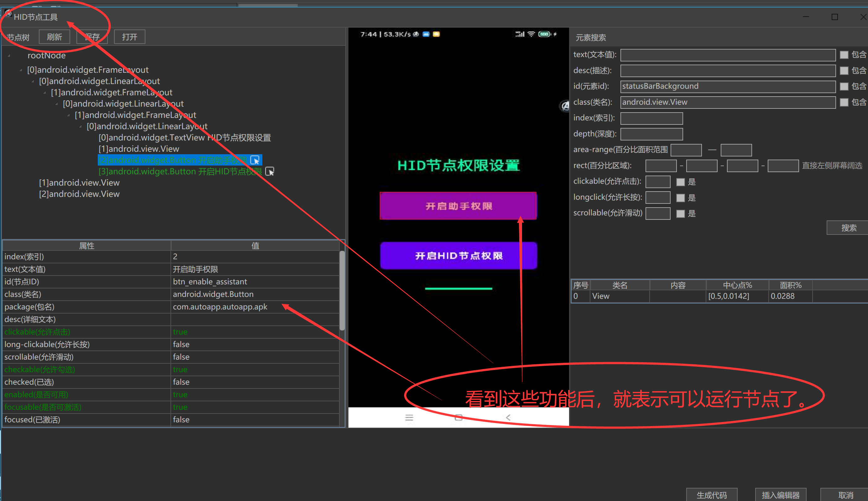Select the nested [1]android.view.View tree row listed under the TextView

[x=139, y=149]
